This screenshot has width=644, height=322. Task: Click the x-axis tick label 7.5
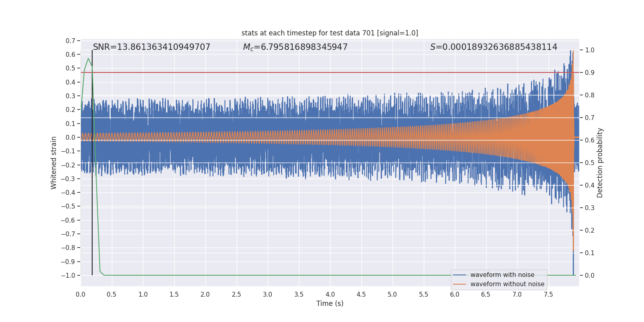[x=548, y=295]
